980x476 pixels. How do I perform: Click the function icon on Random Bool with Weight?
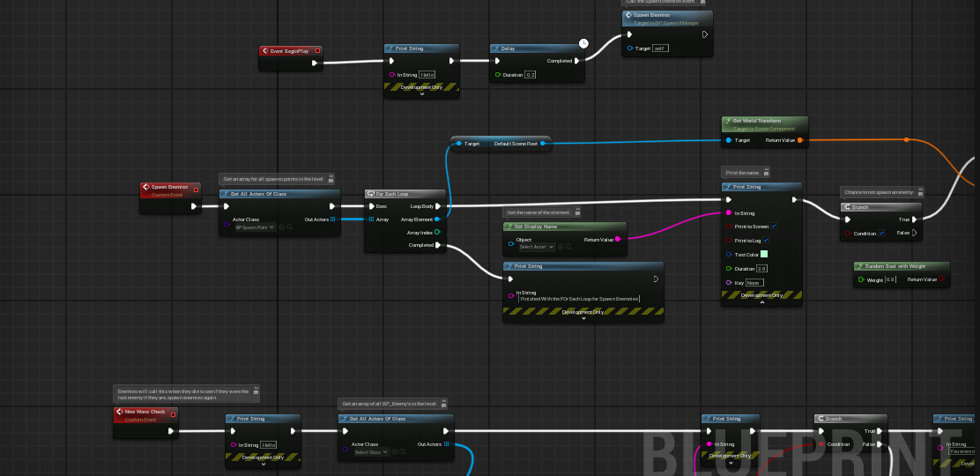point(860,266)
